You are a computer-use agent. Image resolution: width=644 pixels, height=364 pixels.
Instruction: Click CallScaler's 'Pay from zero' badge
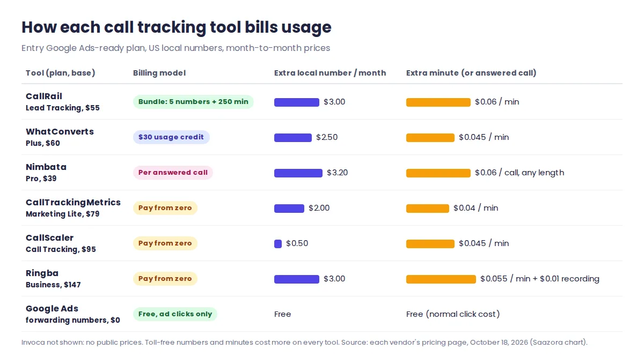(x=165, y=243)
